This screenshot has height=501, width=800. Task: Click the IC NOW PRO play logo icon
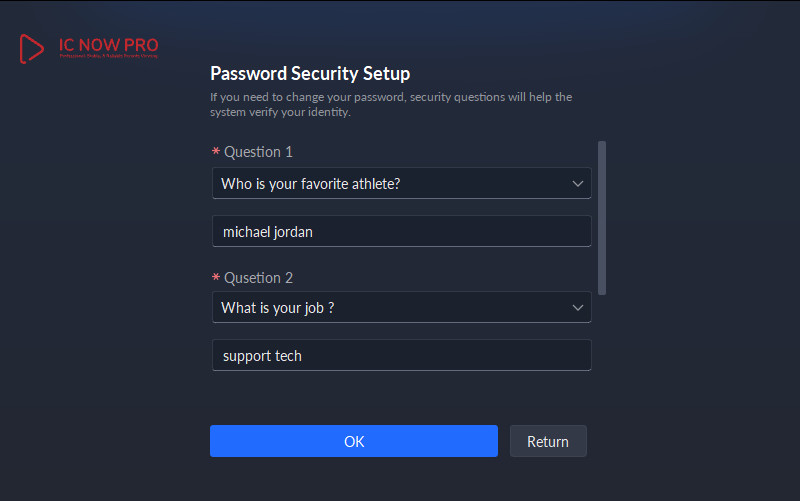31,48
